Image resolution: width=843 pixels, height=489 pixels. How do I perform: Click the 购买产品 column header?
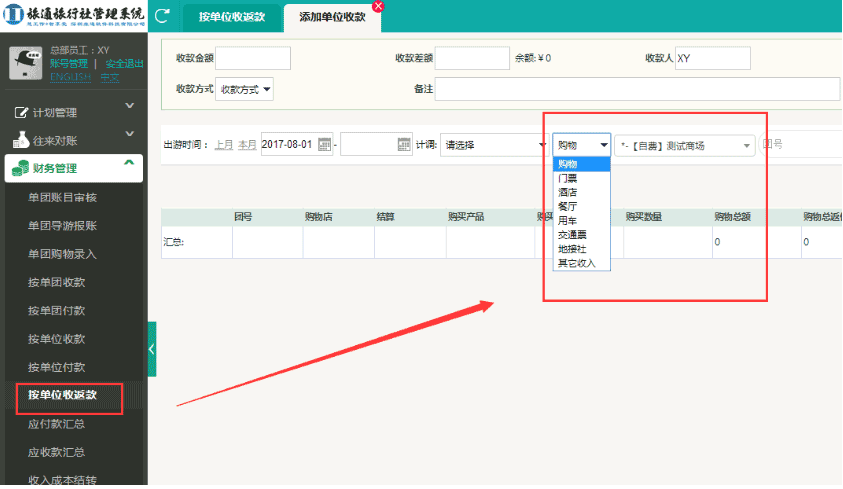click(466, 217)
